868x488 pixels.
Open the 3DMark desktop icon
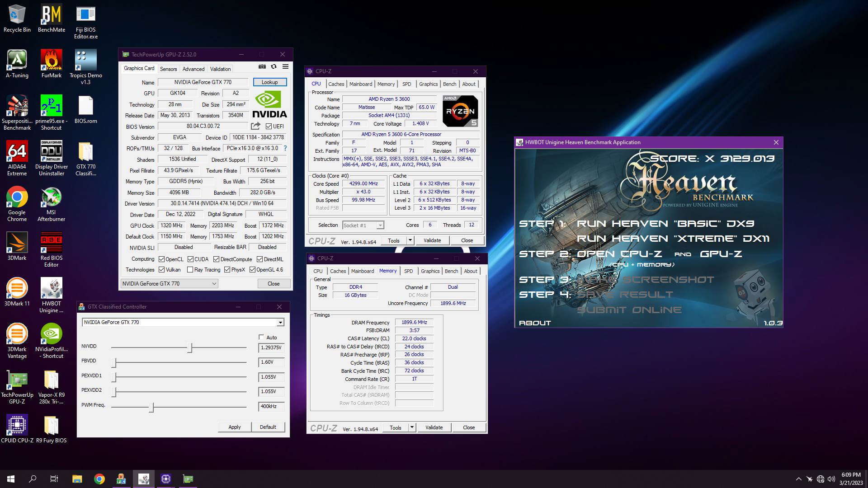pyautogui.click(x=17, y=246)
